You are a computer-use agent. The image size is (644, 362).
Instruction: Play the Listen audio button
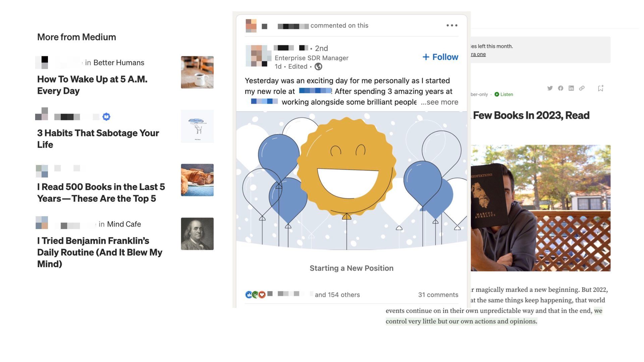[x=504, y=94]
